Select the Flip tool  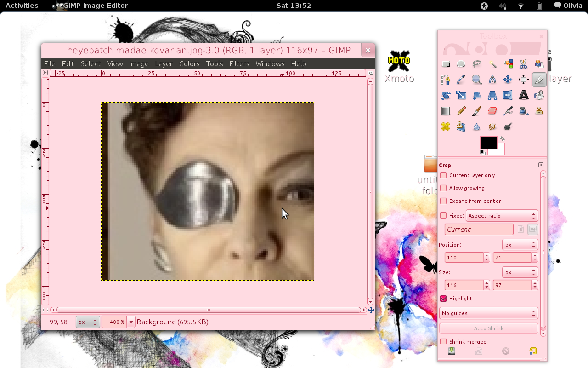508,95
